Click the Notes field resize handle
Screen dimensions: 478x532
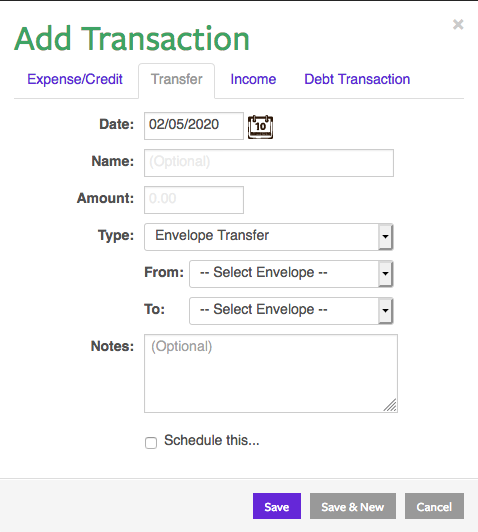click(x=390, y=405)
